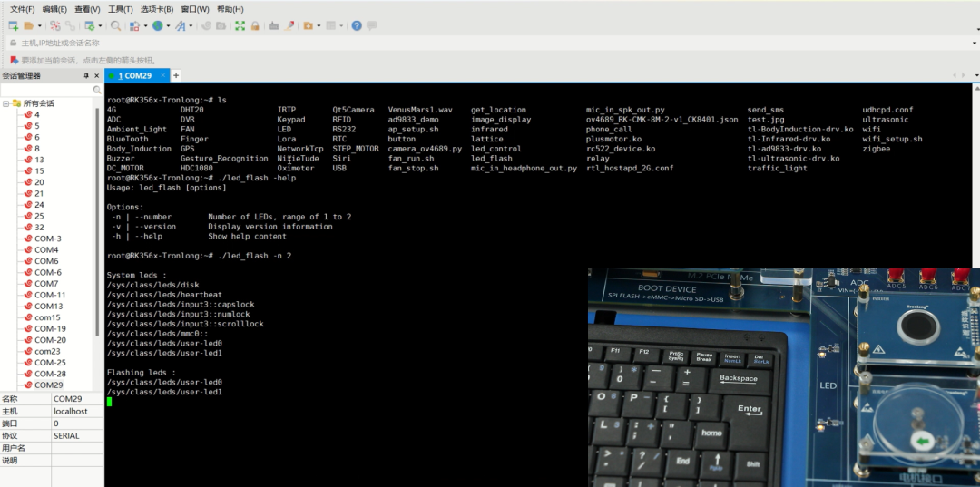This screenshot has height=487, width=980.
Task: Collapse the 所有会话 tree node
Action: coord(5,103)
